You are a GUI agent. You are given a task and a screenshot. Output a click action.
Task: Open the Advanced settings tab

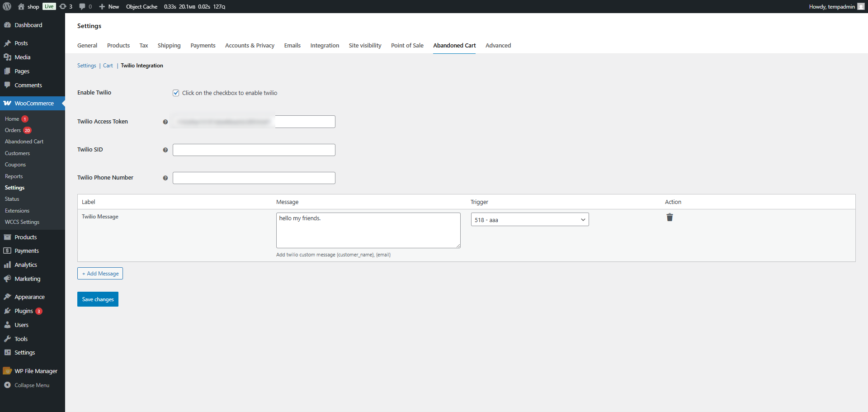tap(498, 45)
